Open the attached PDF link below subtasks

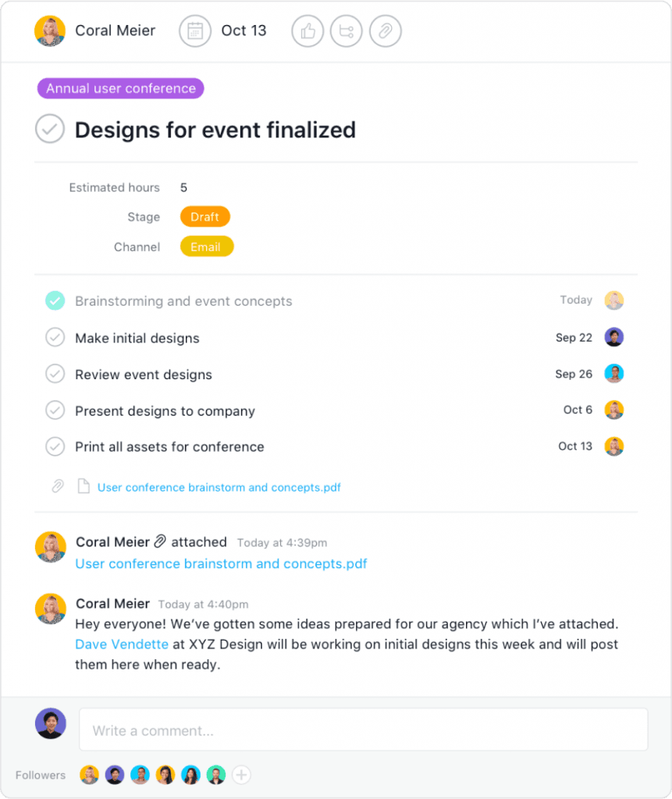pos(219,488)
